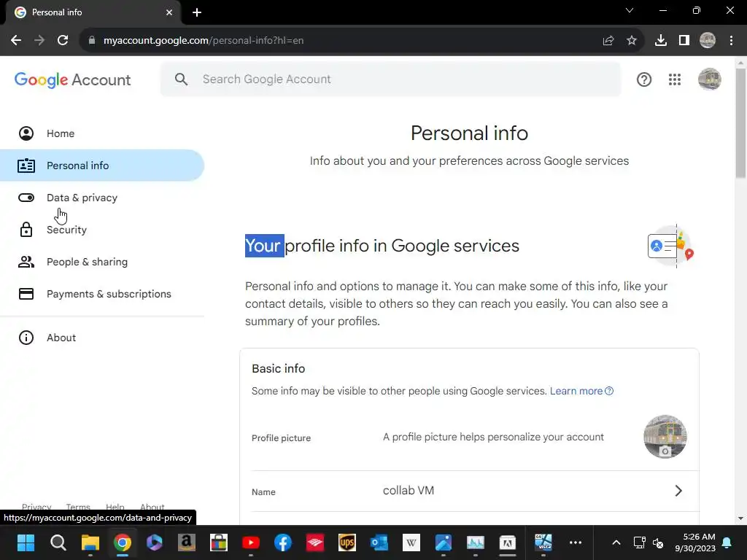Screen dimensions: 747x560
Task: Open the UPS taskbar shortcut
Action: point(347,542)
